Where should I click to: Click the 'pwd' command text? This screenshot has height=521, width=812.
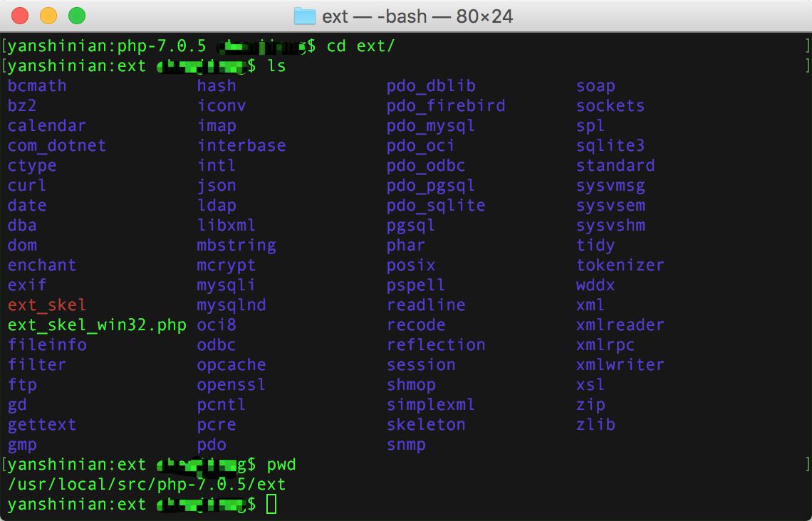pyautogui.click(x=281, y=465)
